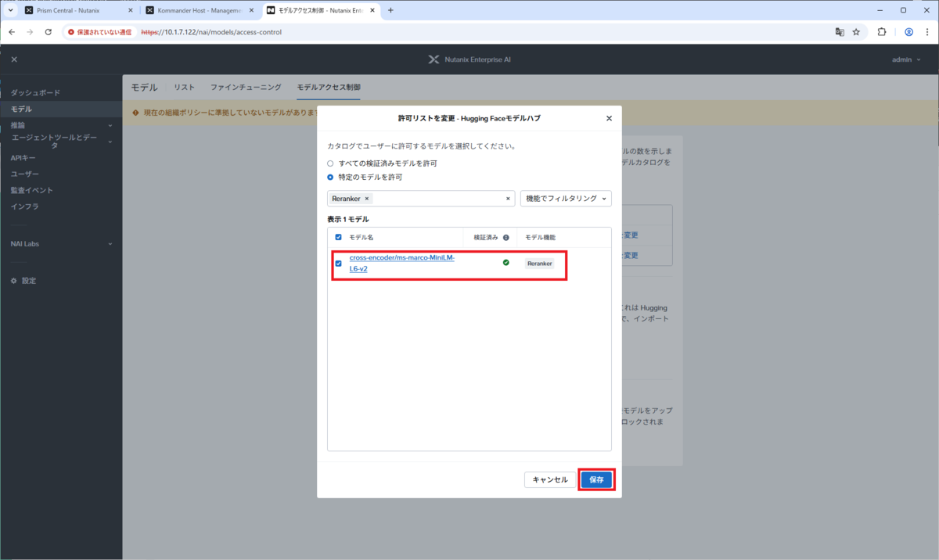Clear the model search field

508,199
